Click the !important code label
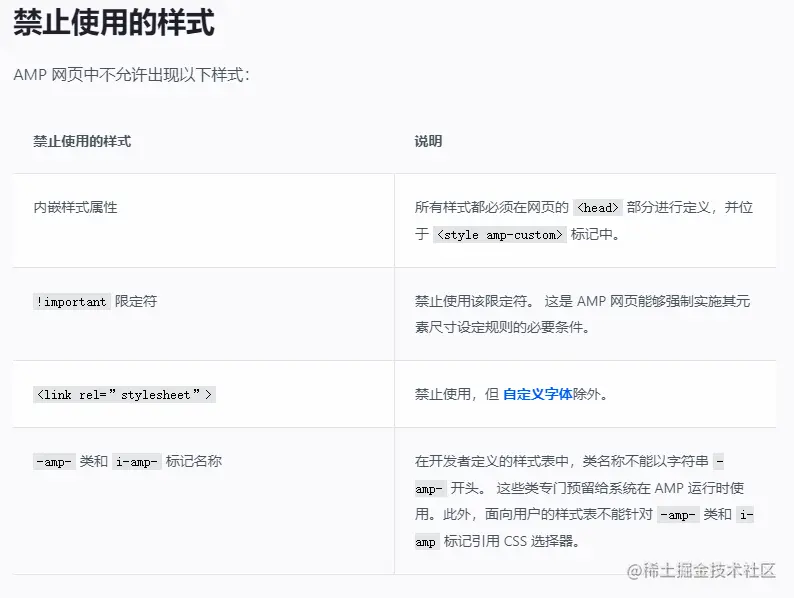 [71, 302]
